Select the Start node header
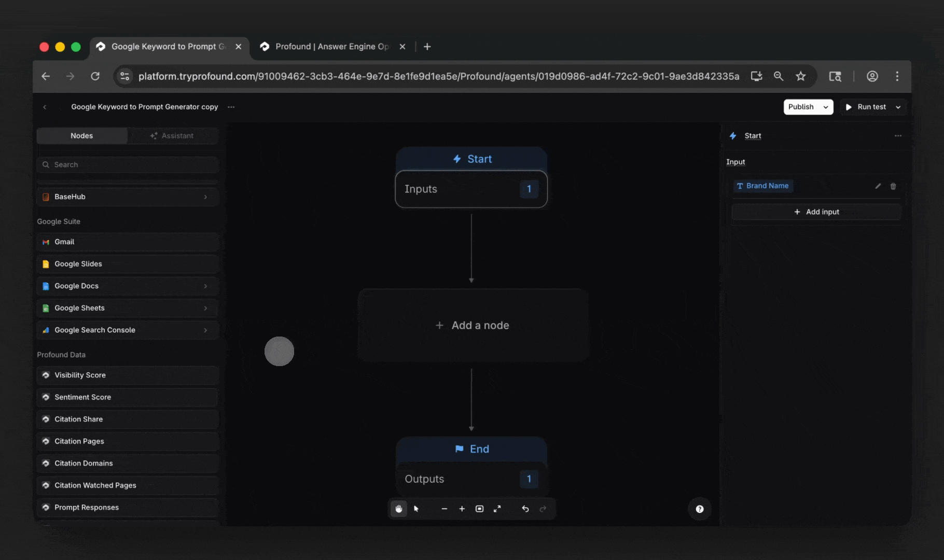944x560 pixels. point(471,159)
